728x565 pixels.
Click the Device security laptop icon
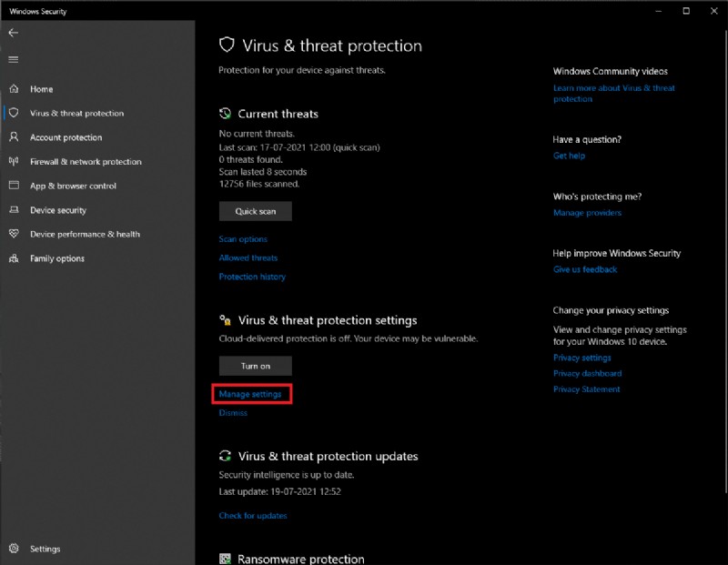pyautogui.click(x=14, y=210)
